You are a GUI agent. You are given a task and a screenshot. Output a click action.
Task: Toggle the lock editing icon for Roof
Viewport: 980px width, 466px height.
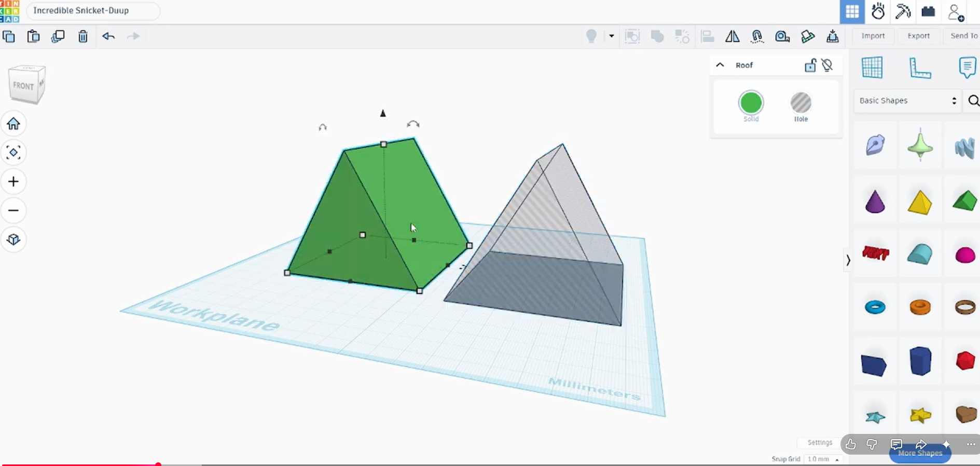point(810,65)
